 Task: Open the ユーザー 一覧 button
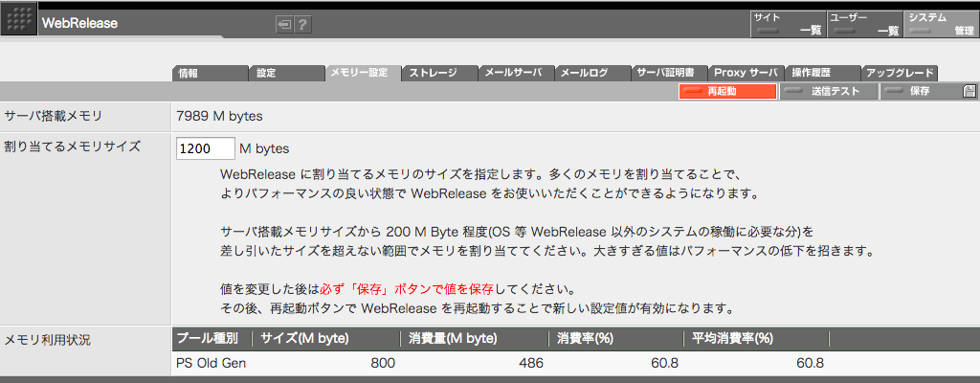pyautogui.click(x=864, y=24)
